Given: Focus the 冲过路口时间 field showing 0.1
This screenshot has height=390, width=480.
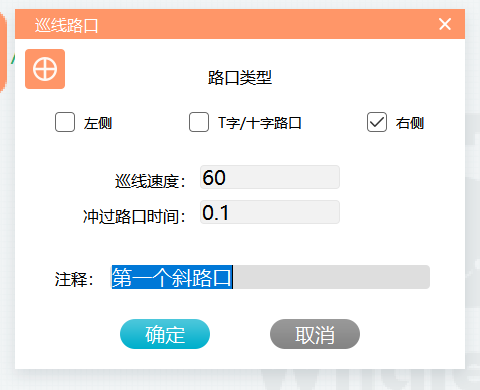Looking at the screenshot, I should (x=270, y=212).
